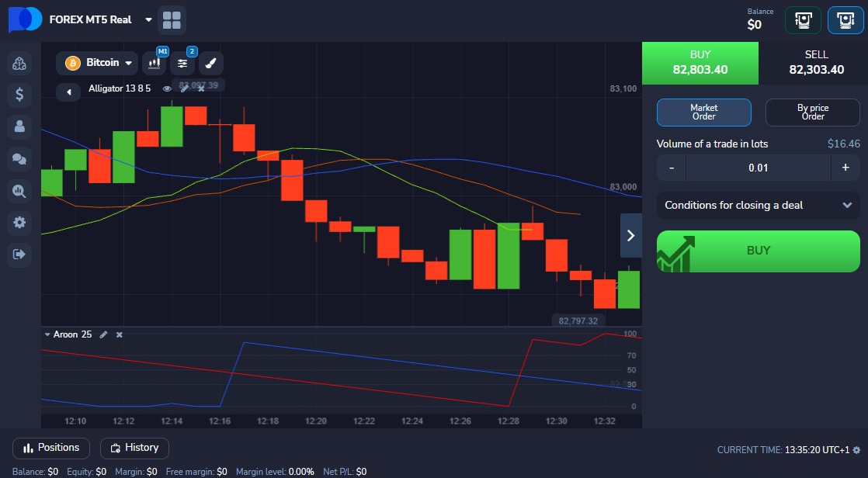Click the logout icon in sidebar
Image resolution: width=868 pixels, height=478 pixels.
(x=19, y=254)
